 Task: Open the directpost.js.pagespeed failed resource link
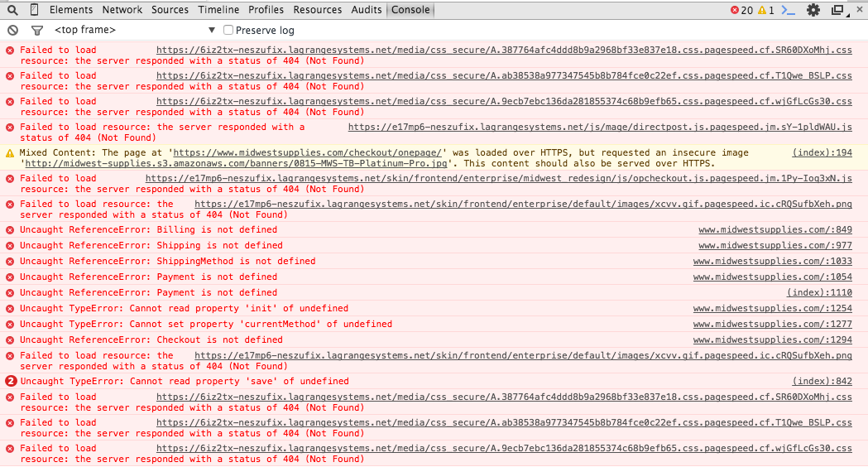click(x=600, y=128)
